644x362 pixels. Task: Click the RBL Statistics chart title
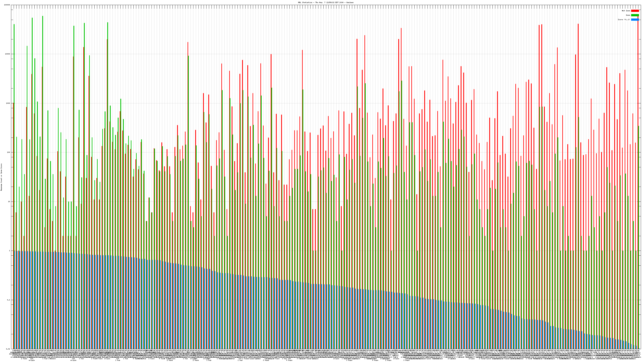325,2
